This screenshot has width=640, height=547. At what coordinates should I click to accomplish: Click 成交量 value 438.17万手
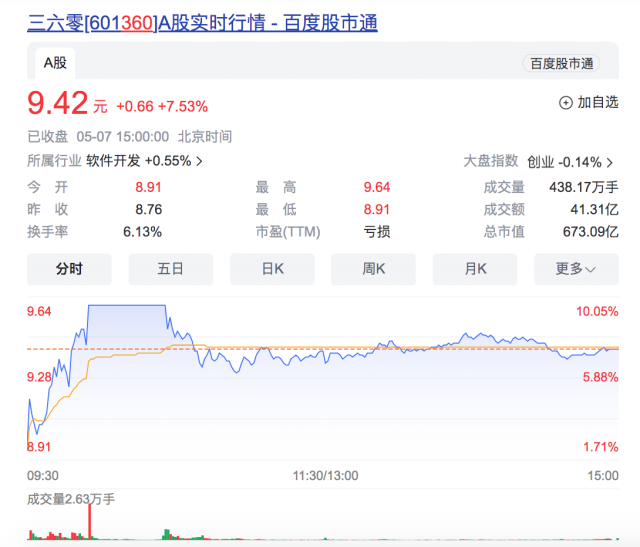[584, 187]
